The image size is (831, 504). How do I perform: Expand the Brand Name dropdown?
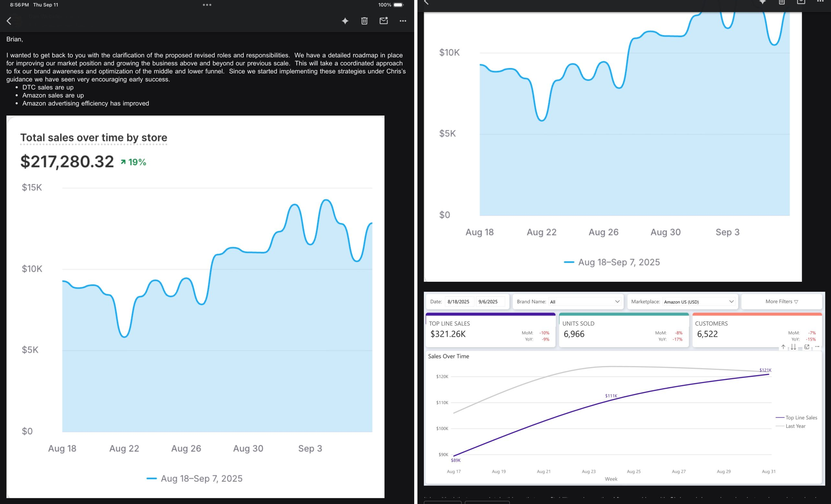coord(585,302)
